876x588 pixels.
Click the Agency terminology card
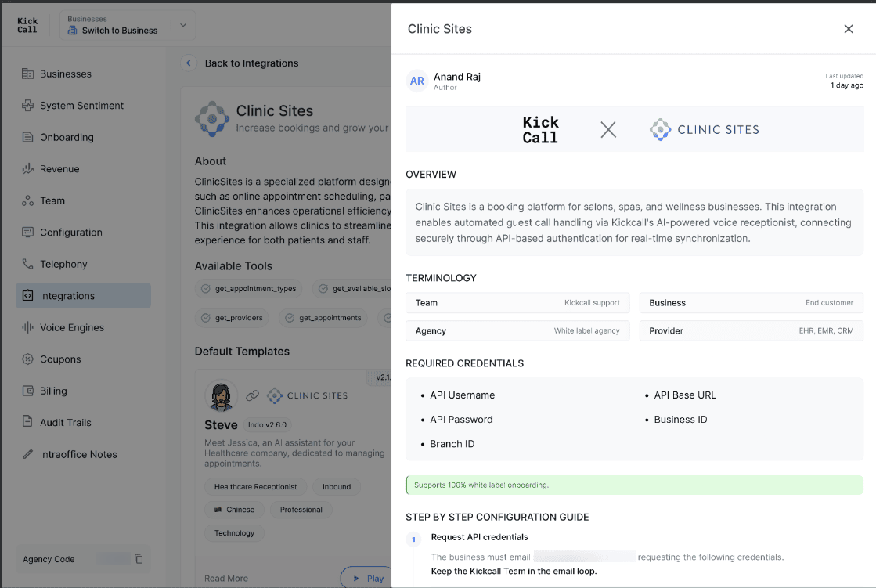coord(517,331)
